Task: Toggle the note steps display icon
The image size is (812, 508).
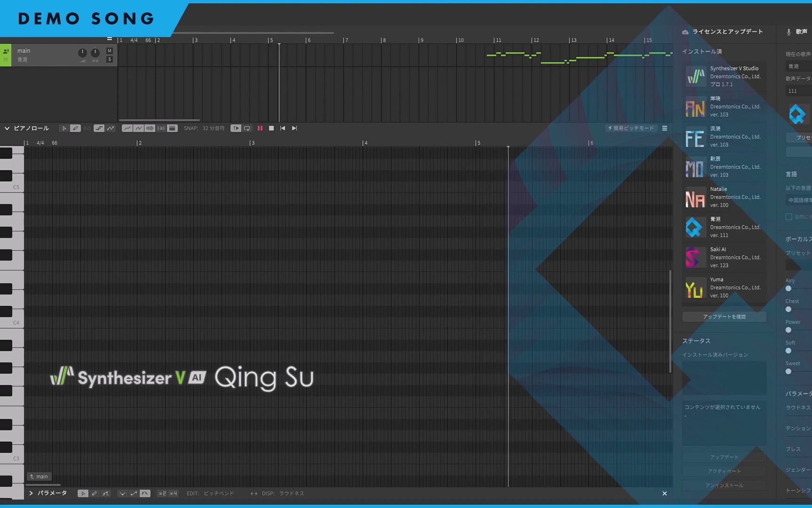Action: pos(99,128)
